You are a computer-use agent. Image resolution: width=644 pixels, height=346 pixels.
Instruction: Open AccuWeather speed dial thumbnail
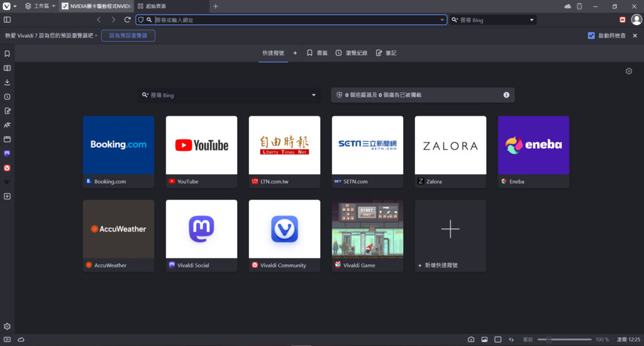tap(118, 229)
